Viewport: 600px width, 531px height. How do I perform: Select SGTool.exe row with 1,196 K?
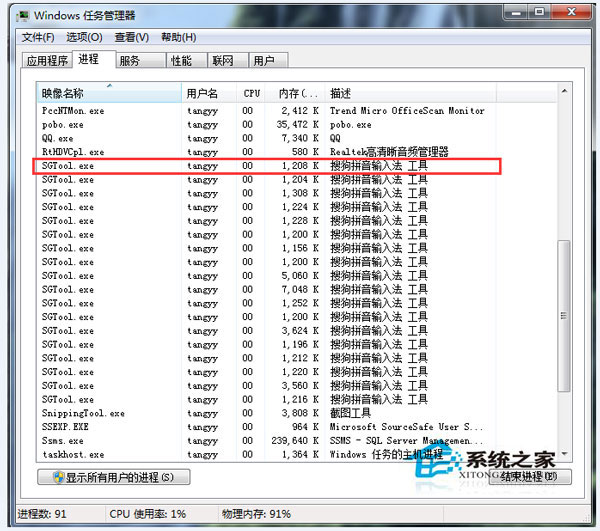(267, 345)
